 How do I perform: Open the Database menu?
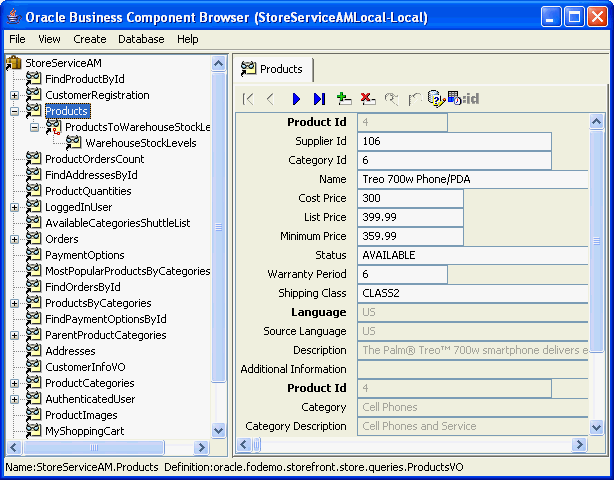(141, 39)
